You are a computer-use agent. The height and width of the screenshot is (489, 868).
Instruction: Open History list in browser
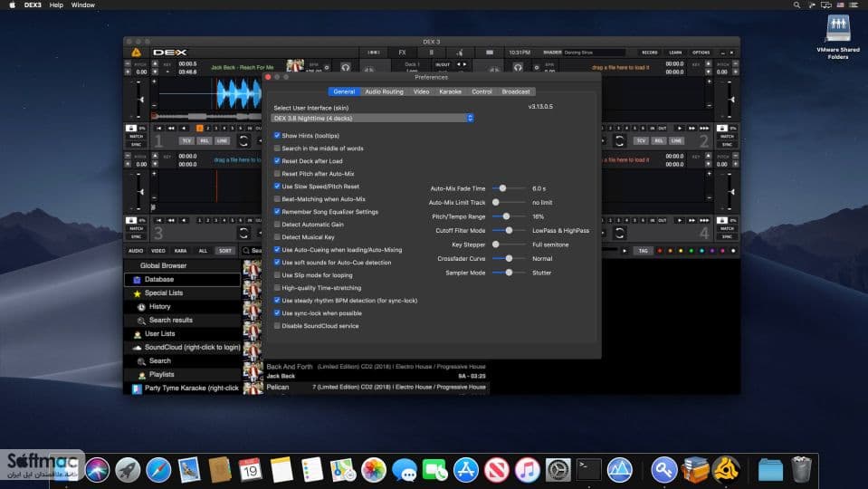pyautogui.click(x=183, y=307)
